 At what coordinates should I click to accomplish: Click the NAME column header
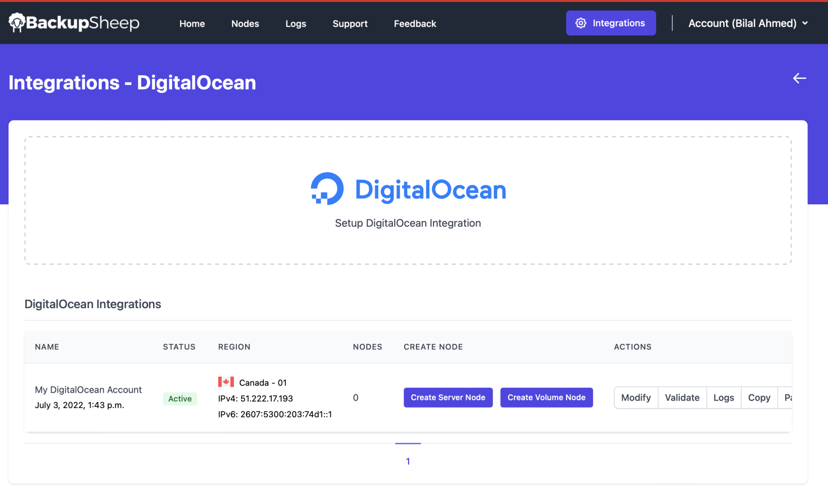click(x=47, y=347)
